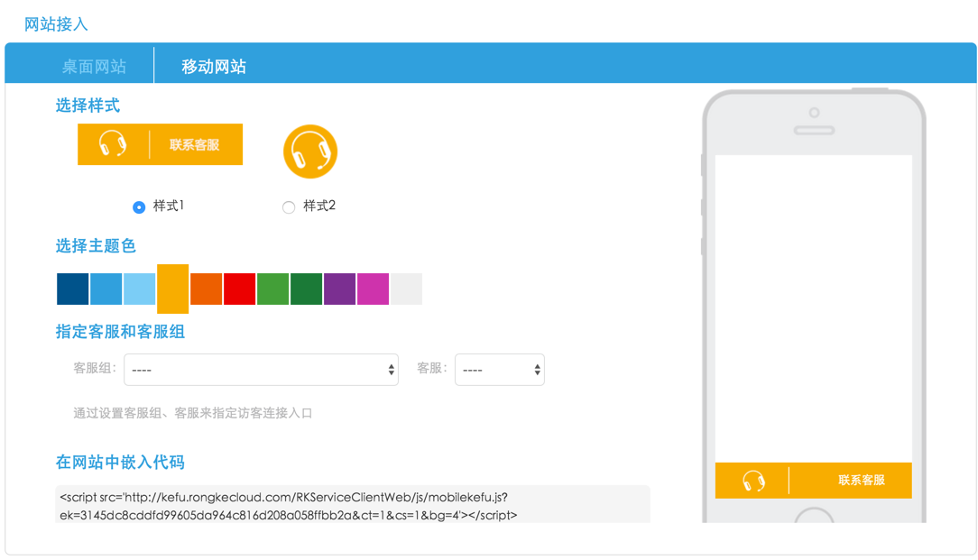
Task: Switch to the 桌面网站 tab
Action: tap(94, 67)
